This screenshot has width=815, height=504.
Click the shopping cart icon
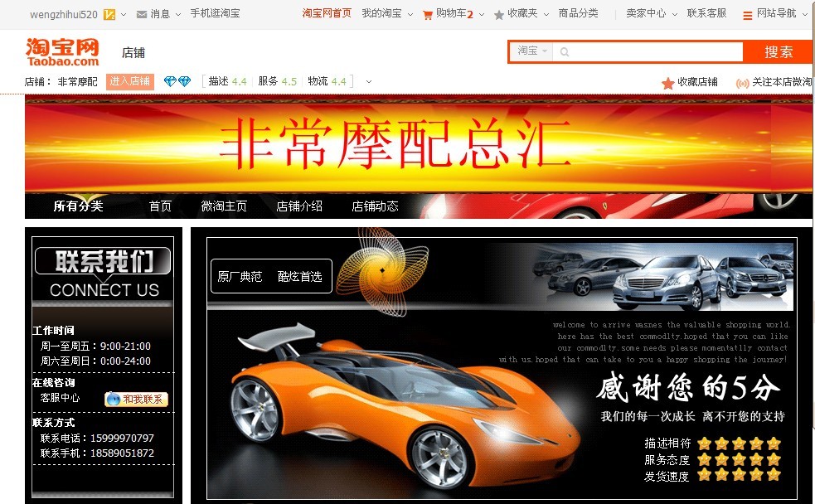(x=428, y=15)
